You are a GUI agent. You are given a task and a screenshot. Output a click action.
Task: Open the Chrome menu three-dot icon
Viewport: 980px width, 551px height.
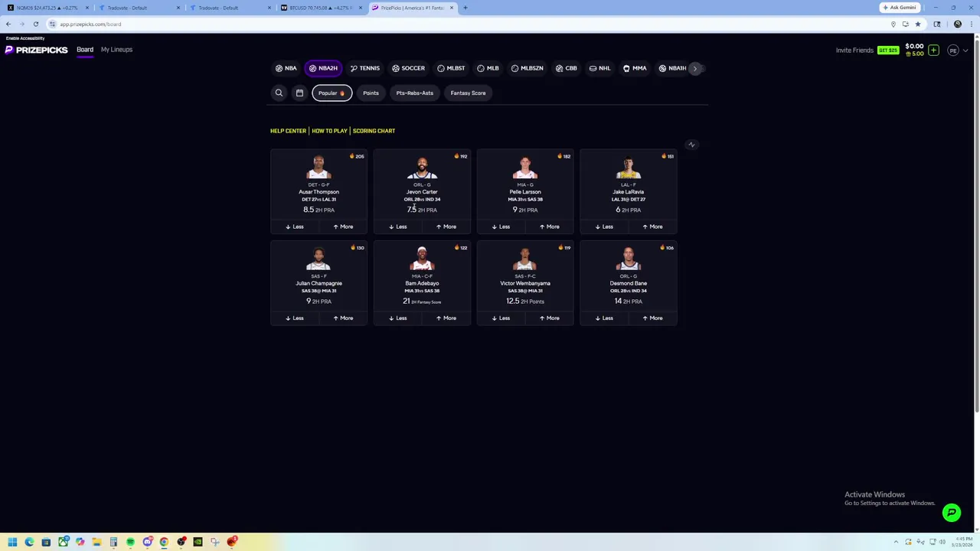(971, 24)
